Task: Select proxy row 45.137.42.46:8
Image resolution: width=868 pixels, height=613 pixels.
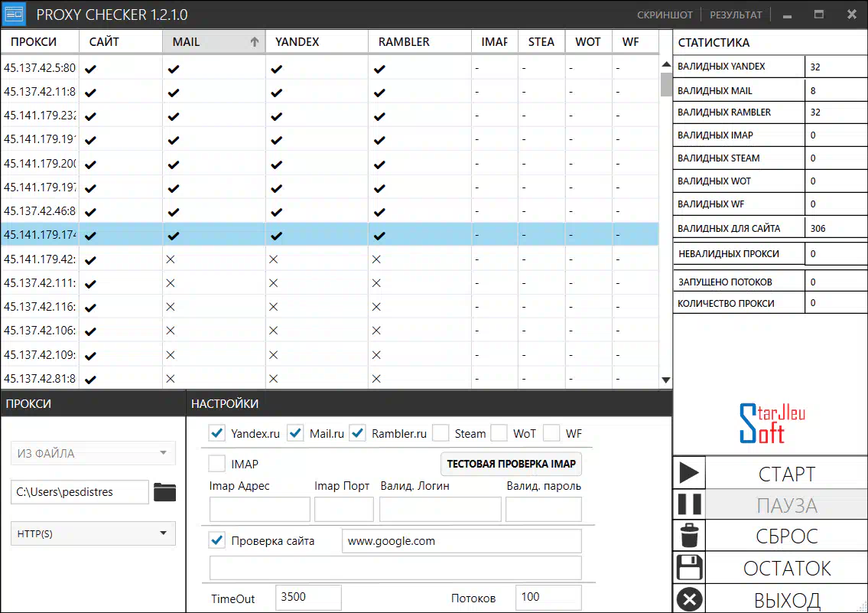Action: coord(330,211)
